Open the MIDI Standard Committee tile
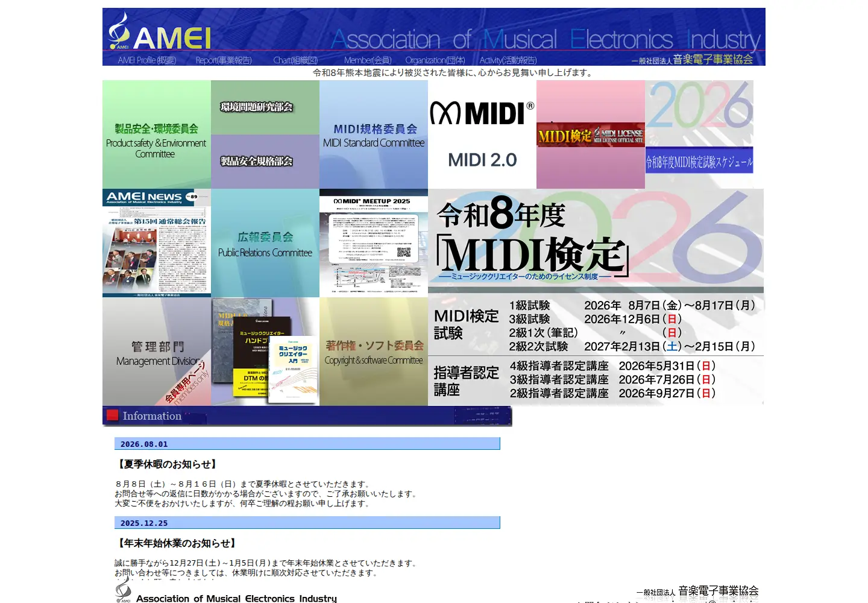The width and height of the screenshot is (868, 603). pyautogui.click(x=374, y=134)
